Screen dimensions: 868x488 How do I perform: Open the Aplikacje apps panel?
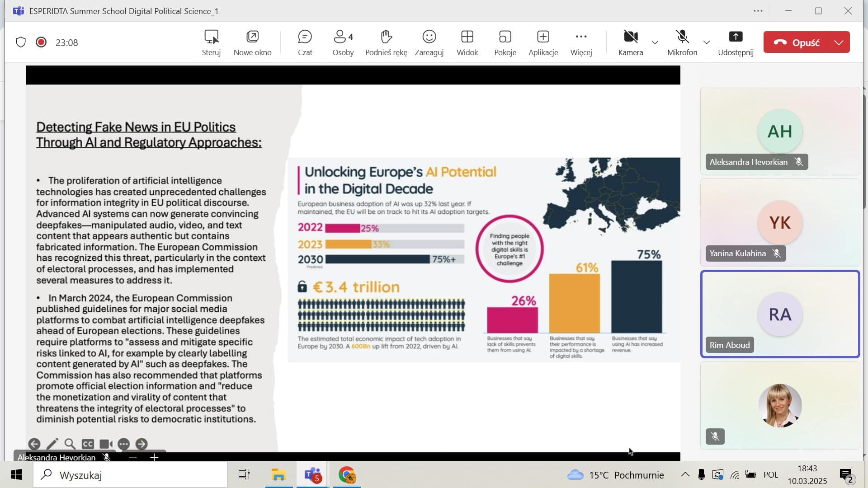(x=543, y=42)
